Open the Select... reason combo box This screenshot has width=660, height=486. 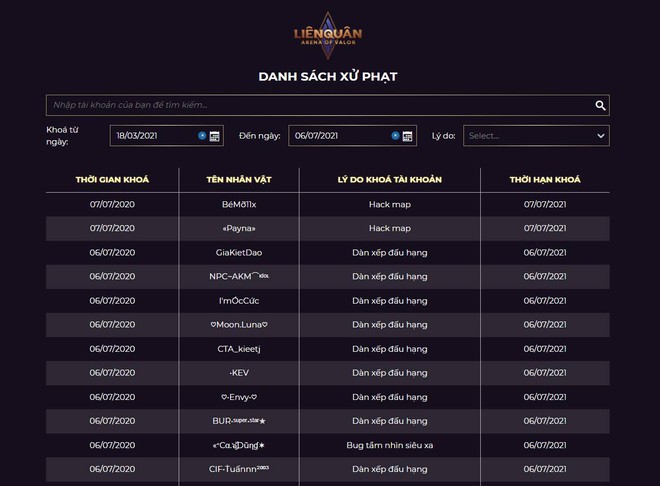pyautogui.click(x=536, y=135)
